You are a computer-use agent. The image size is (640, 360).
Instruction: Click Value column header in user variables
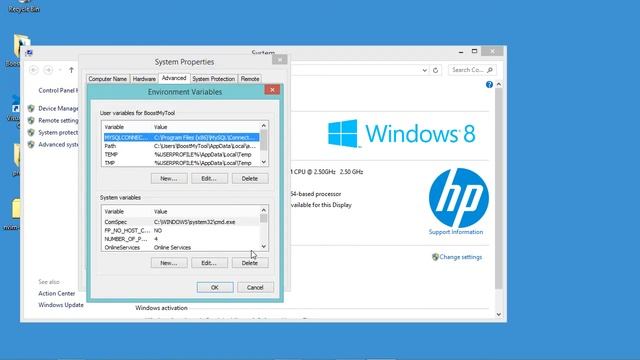[x=206, y=127]
